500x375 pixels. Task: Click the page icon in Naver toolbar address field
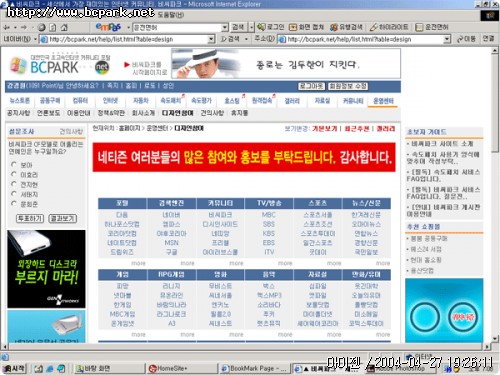point(43,39)
